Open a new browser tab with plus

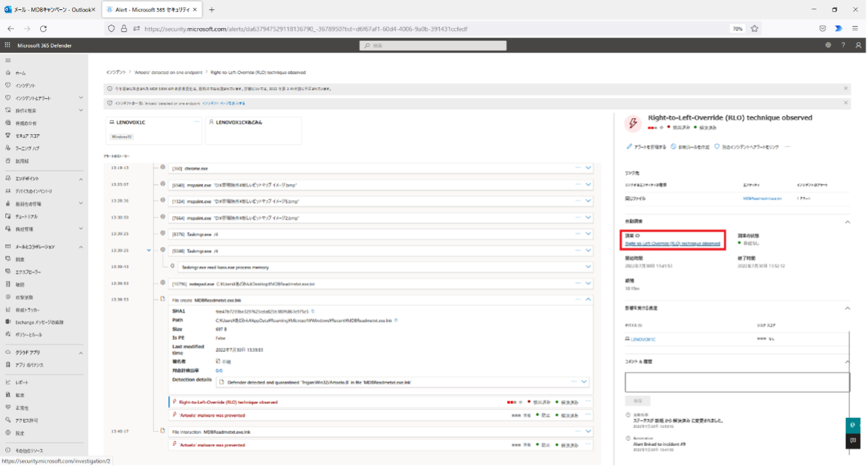(x=211, y=10)
